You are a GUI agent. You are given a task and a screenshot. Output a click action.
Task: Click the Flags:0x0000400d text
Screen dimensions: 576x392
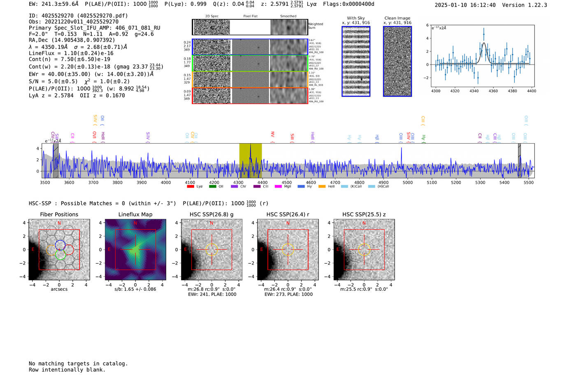tap(348, 4)
